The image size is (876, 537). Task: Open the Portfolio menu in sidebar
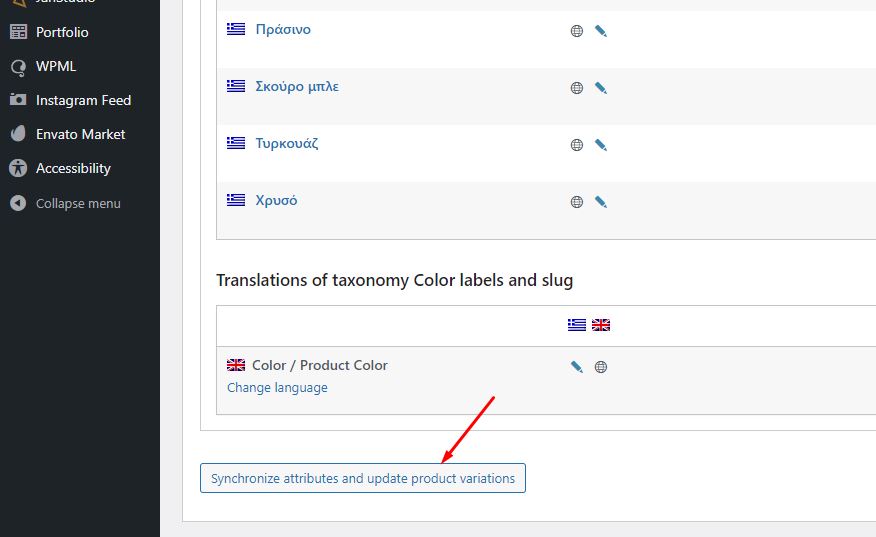coord(62,32)
